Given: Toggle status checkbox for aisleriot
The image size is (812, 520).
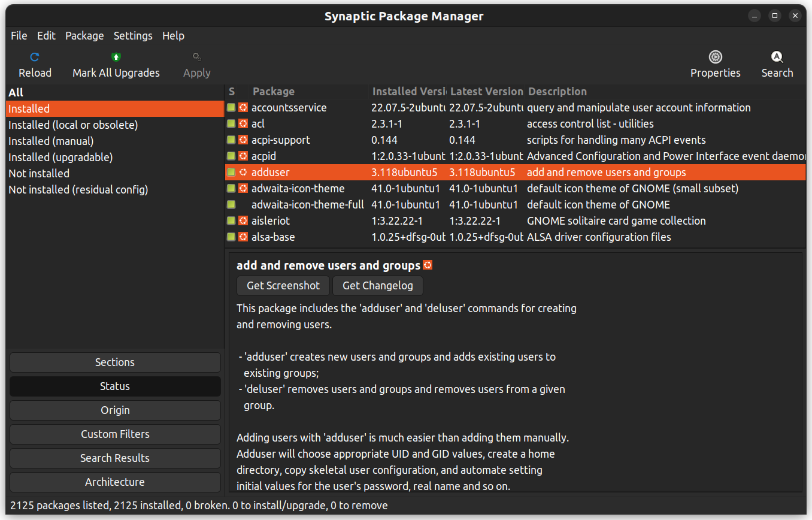Looking at the screenshot, I should (231, 221).
